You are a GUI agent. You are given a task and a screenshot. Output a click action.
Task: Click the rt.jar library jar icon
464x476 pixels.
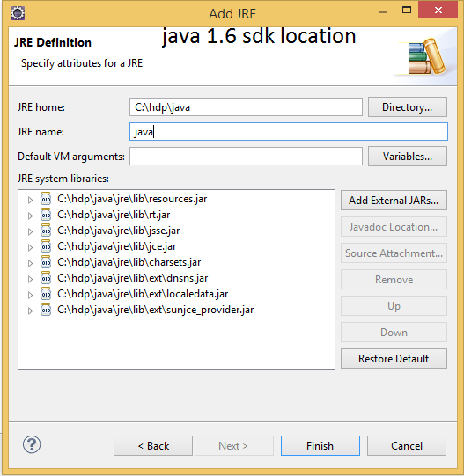(x=46, y=215)
